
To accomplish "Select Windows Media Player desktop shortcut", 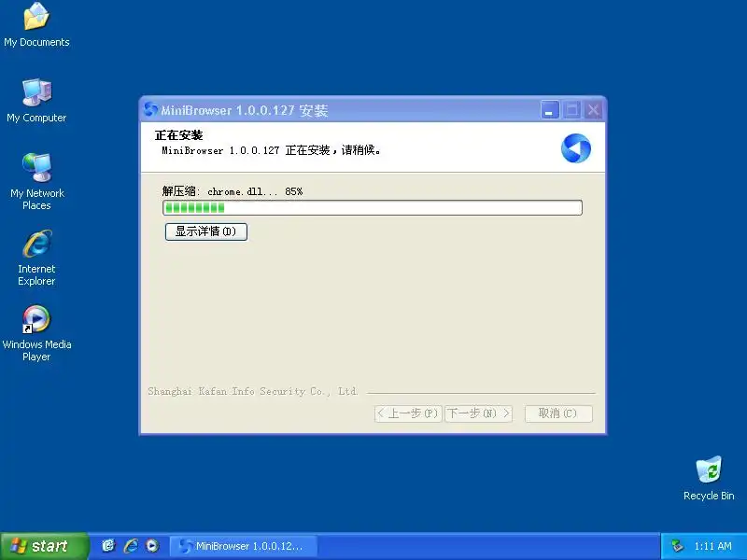I will pyautogui.click(x=36, y=333).
